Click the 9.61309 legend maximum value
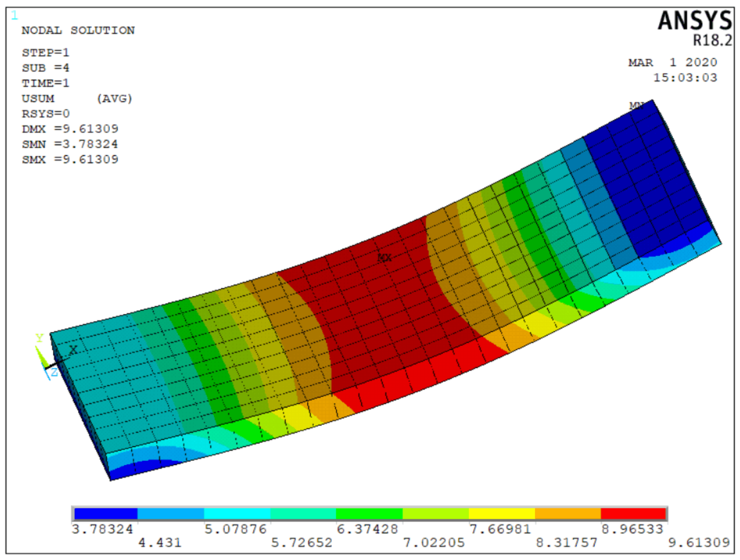The height and width of the screenshot is (560, 740). pos(698,542)
